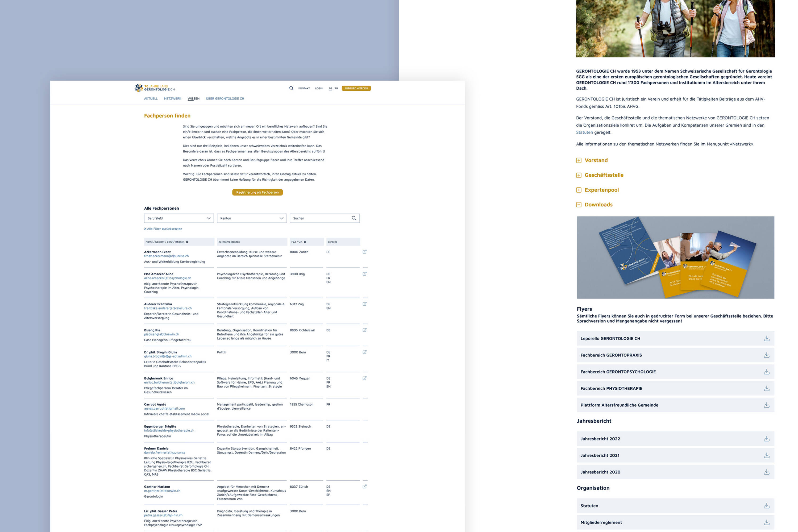Click the search magnifier icon in the header

[291, 88]
